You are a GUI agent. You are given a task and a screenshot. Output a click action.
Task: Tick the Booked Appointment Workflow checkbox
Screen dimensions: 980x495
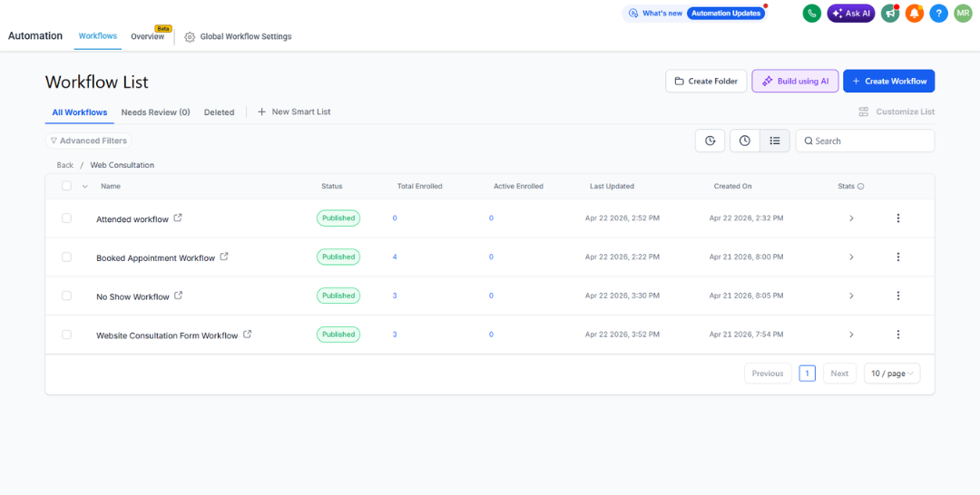point(67,257)
